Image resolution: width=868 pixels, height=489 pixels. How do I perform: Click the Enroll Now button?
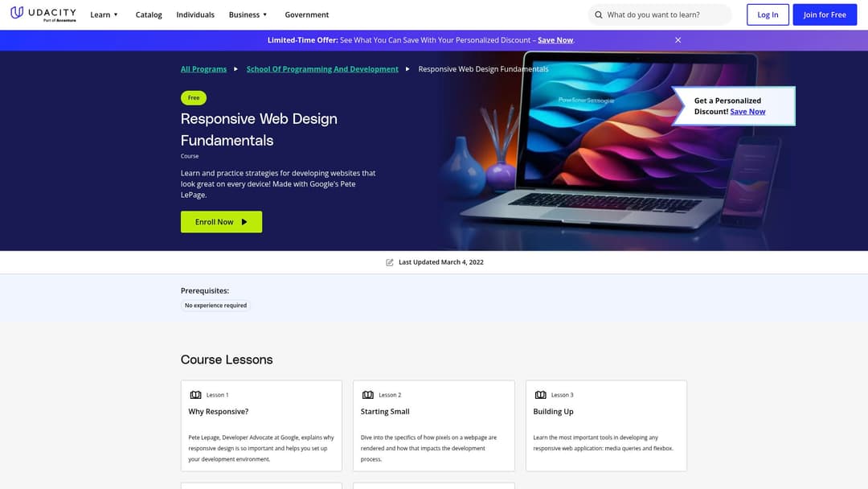[222, 222]
